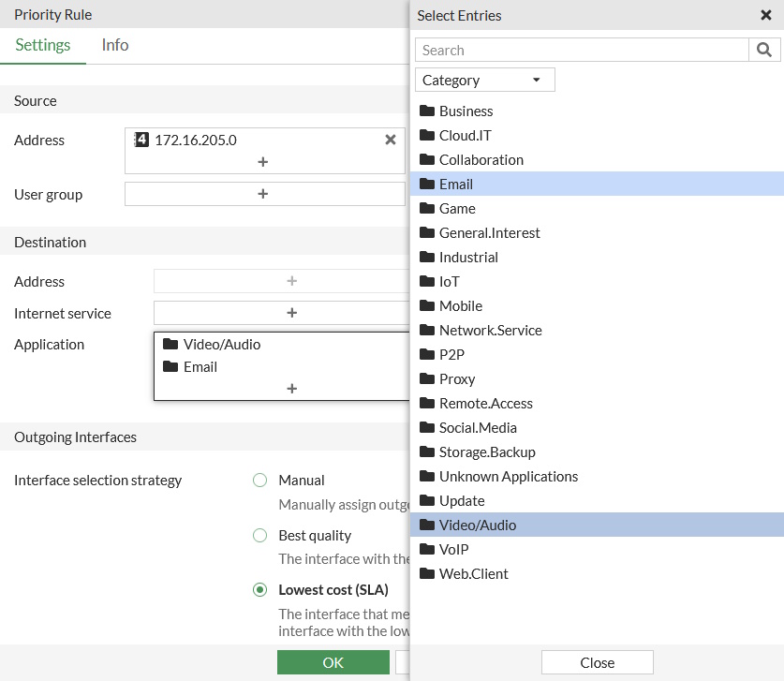Click the folder icon next to Social.Media
This screenshot has height=681, width=784.
(x=426, y=427)
